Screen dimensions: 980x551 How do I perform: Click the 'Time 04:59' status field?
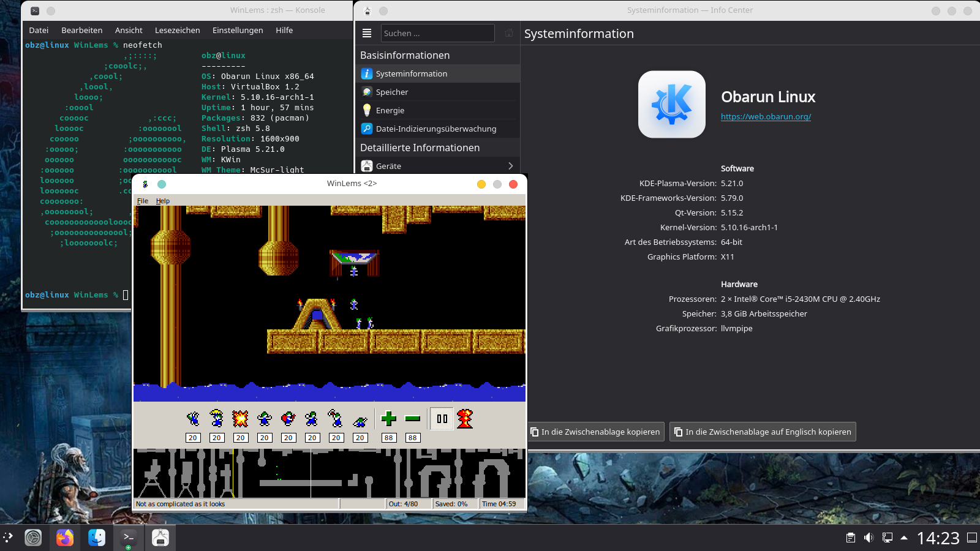pos(502,504)
